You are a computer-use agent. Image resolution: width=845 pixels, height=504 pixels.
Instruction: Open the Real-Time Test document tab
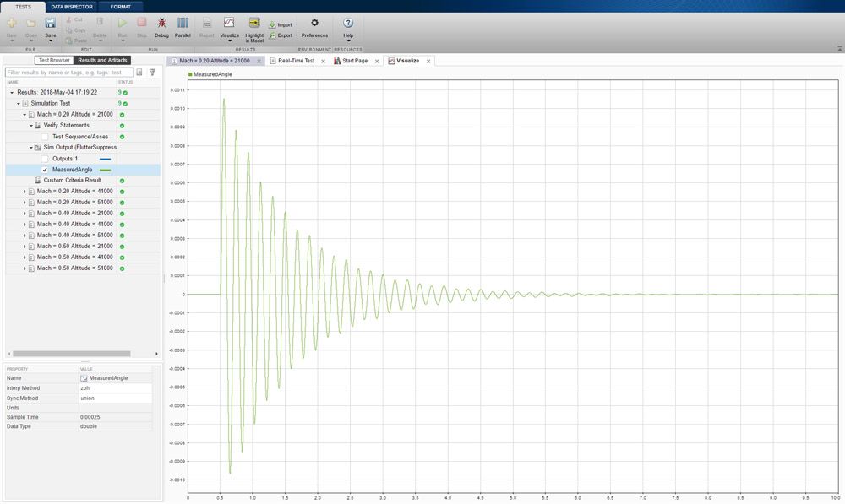click(294, 61)
